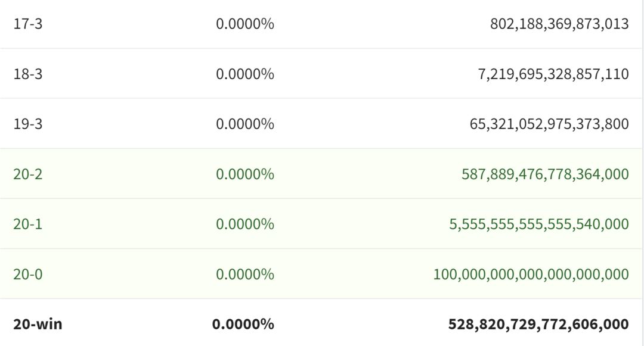
Task: Select the 19-3 row label
Action: pos(27,124)
